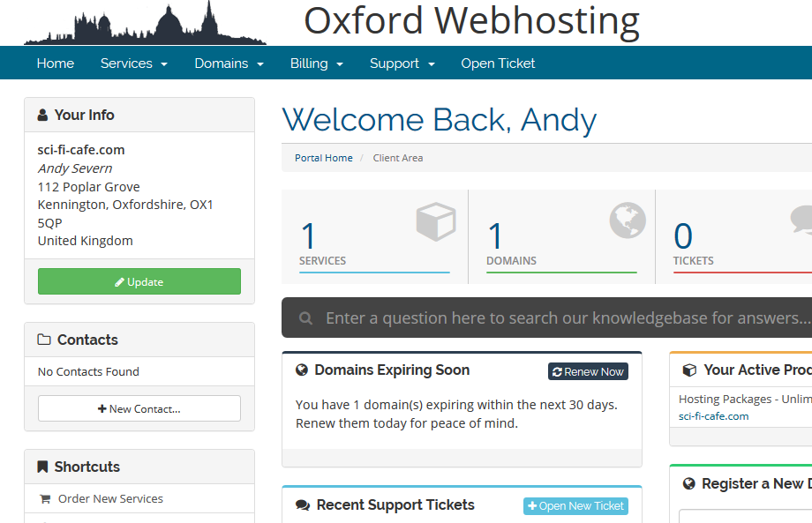The width and height of the screenshot is (812, 523).
Task: Click the Andy Severn name text
Action: tap(74, 168)
